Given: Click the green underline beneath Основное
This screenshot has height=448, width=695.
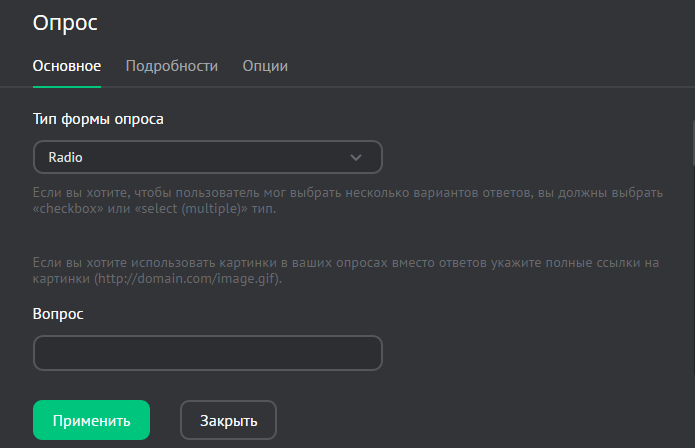Looking at the screenshot, I should 67,86.
